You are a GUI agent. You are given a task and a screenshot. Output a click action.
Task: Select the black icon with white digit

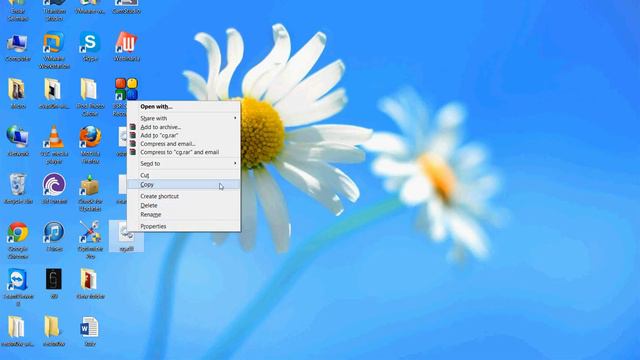tap(53, 279)
